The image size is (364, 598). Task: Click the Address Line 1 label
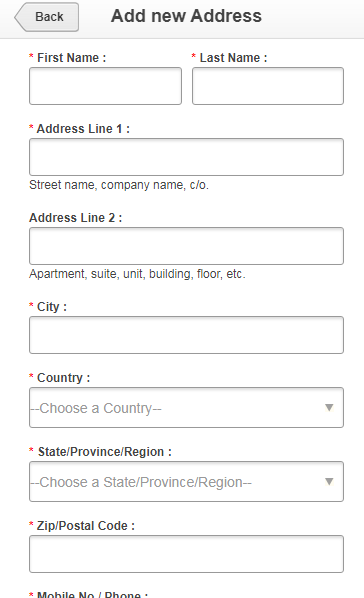[x=83, y=129]
